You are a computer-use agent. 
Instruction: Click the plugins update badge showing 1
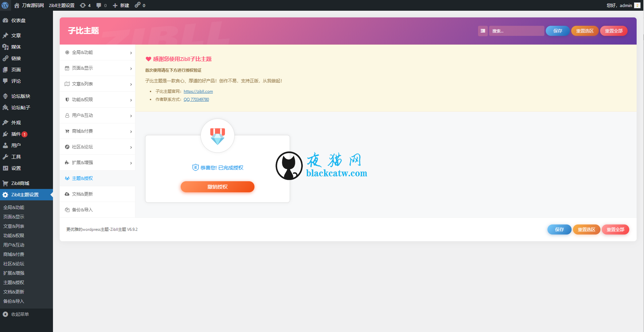coord(24,134)
